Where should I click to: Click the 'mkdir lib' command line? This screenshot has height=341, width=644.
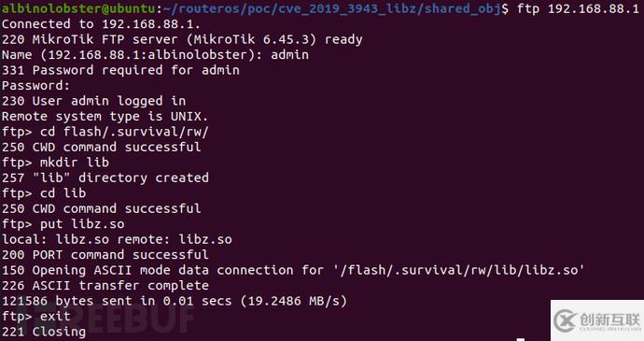[x=55, y=163]
